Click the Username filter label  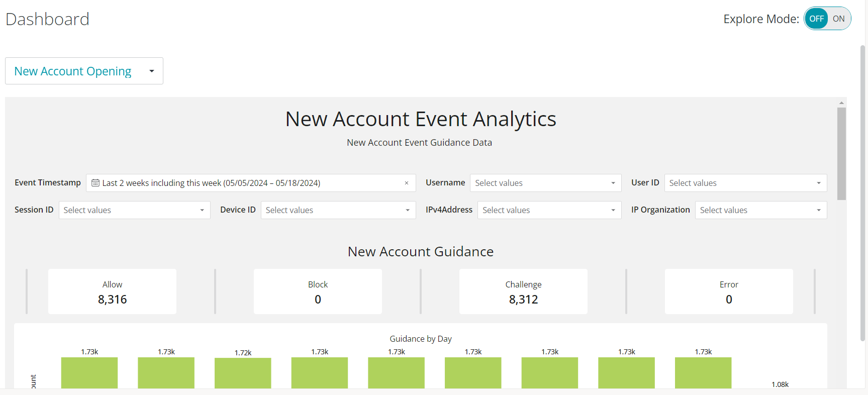coord(445,182)
